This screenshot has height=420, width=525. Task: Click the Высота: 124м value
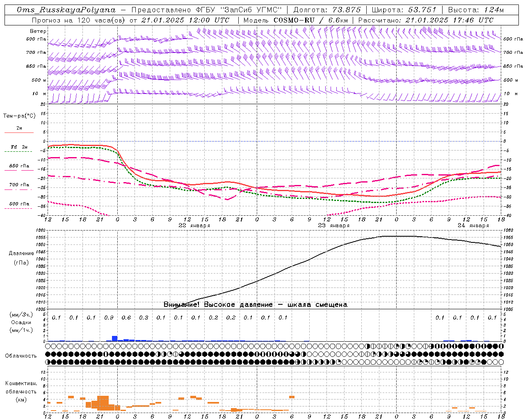click(x=476, y=10)
